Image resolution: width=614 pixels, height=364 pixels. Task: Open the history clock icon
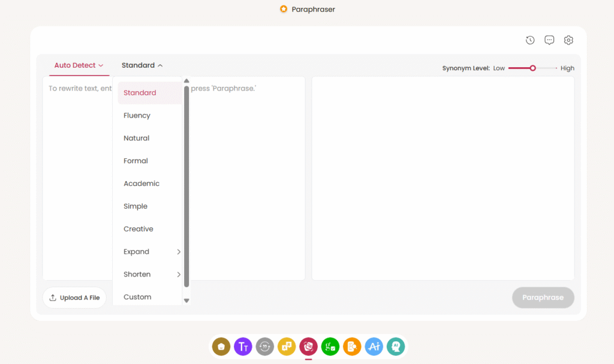tap(530, 40)
